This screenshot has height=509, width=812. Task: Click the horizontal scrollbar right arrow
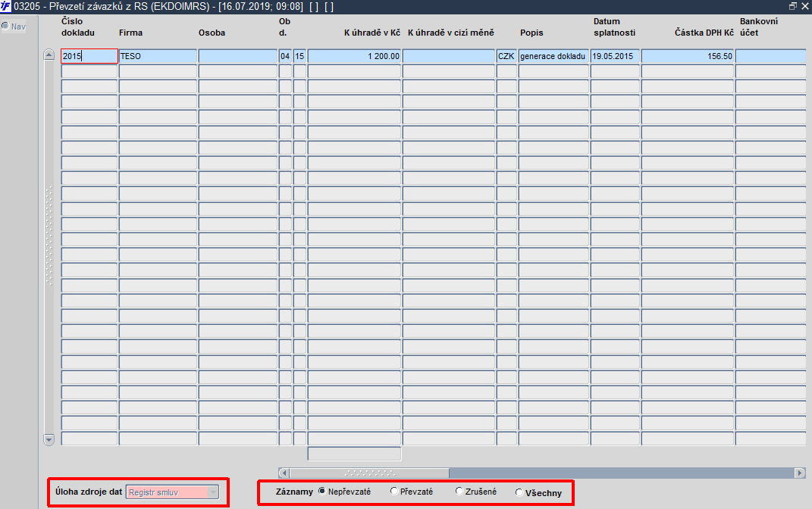(800, 473)
